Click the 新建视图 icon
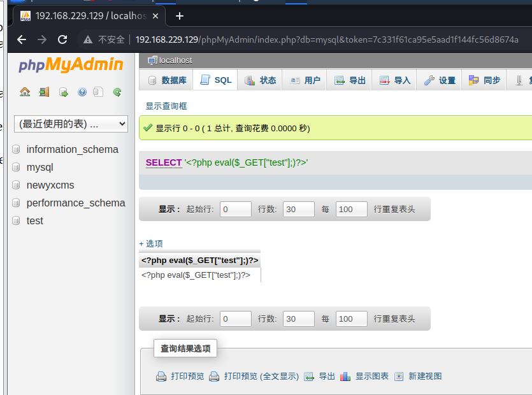 coord(399,377)
